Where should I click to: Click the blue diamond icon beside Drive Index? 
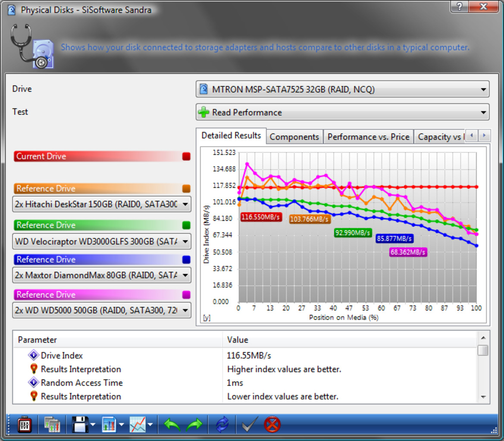pyautogui.click(x=34, y=355)
